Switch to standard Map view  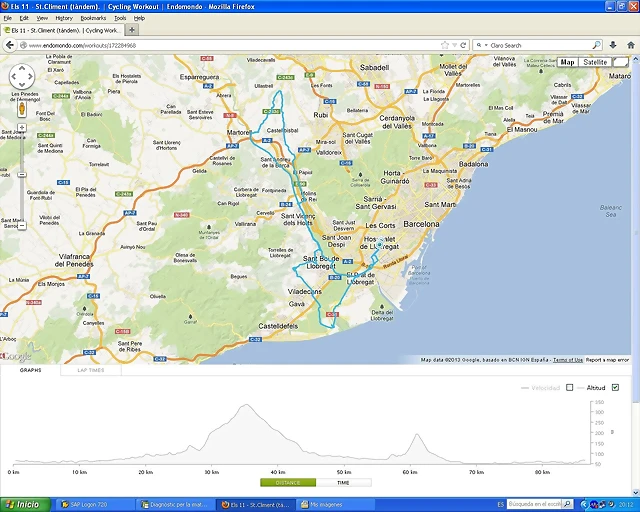(x=567, y=62)
